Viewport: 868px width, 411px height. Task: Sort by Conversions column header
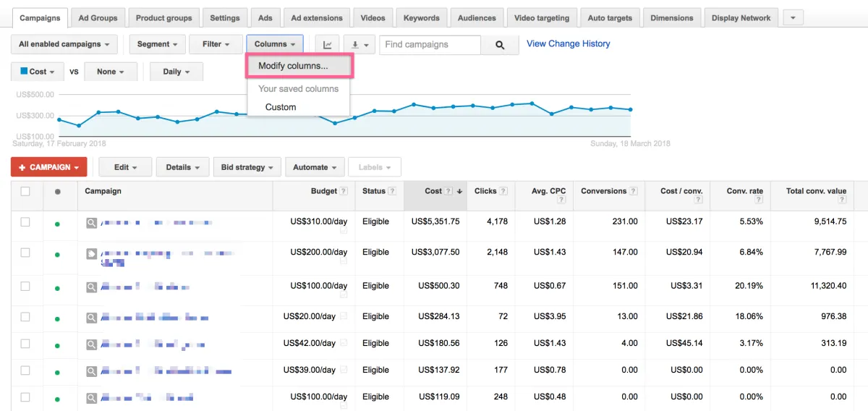tap(603, 191)
